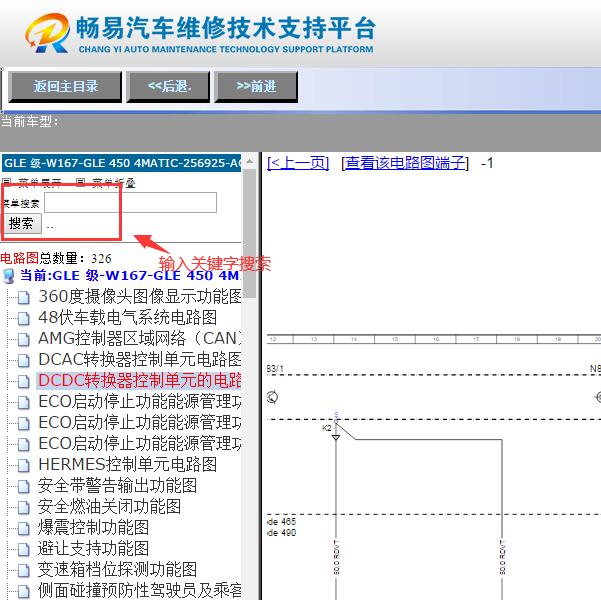The image size is (601, 600).
Task: Click the 菜单展开 expand-menu option
Action: pyautogui.click(x=32, y=183)
